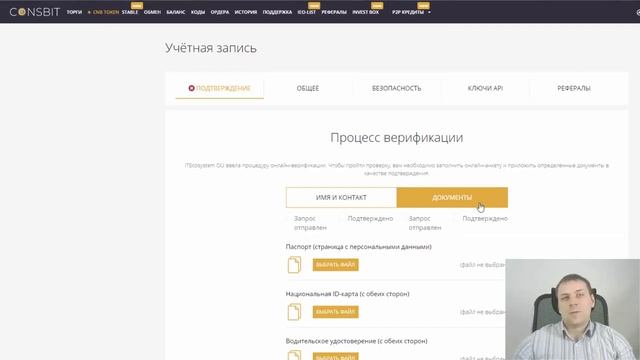Switch to the ОБЩЕЕ tab
The image size is (640, 360).
click(x=308, y=88)
